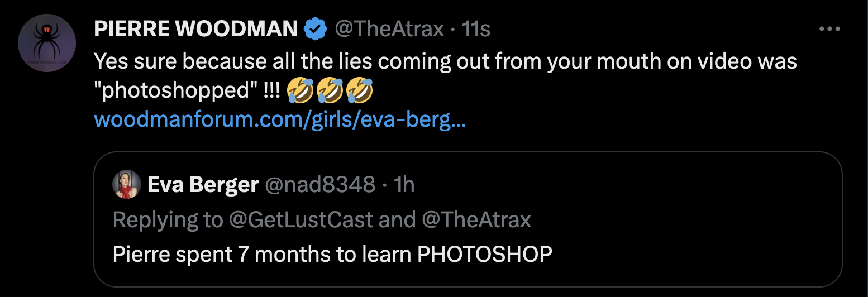Open the 1h timestamp on the quoted tweet

tap(404, 184)
